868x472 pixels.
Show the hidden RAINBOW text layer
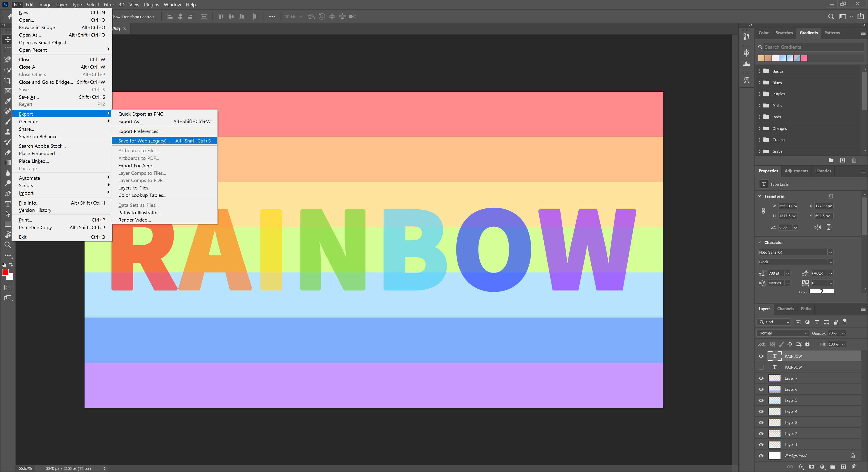[x=761, y=367]
